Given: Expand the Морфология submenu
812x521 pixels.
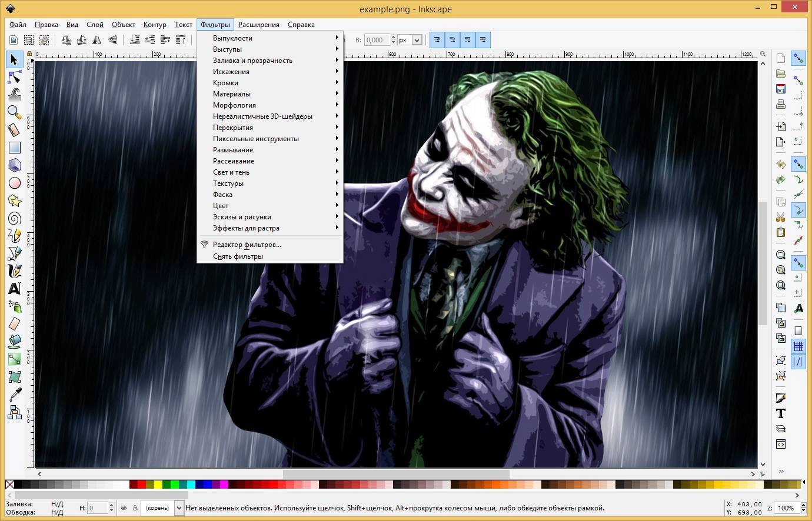Looking at the screenshot, I should pos(270,105).
